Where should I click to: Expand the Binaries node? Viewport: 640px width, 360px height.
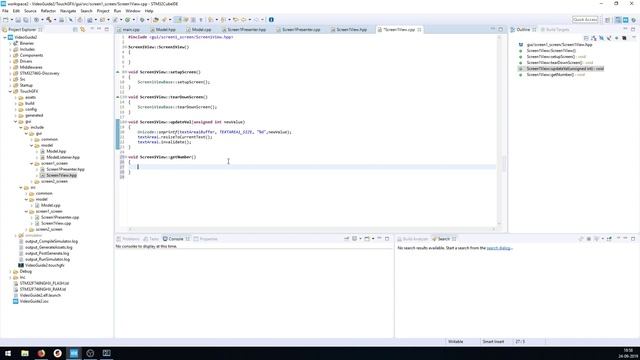(x=10, y=43)
